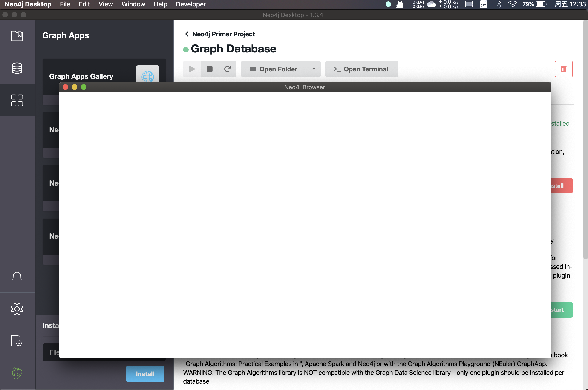Screen dimensions: 588x390
Task: Open the Window menu
Action: pos(133,4)
